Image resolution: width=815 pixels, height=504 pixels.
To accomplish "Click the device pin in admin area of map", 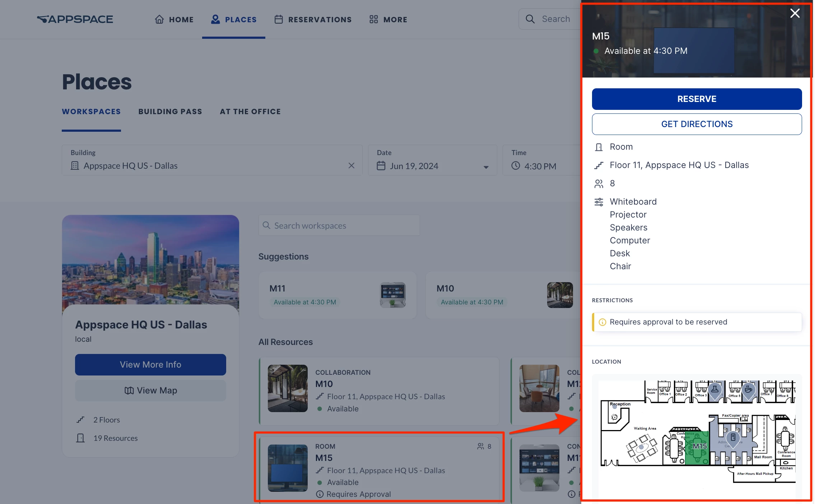I will [x=733, y=439].
